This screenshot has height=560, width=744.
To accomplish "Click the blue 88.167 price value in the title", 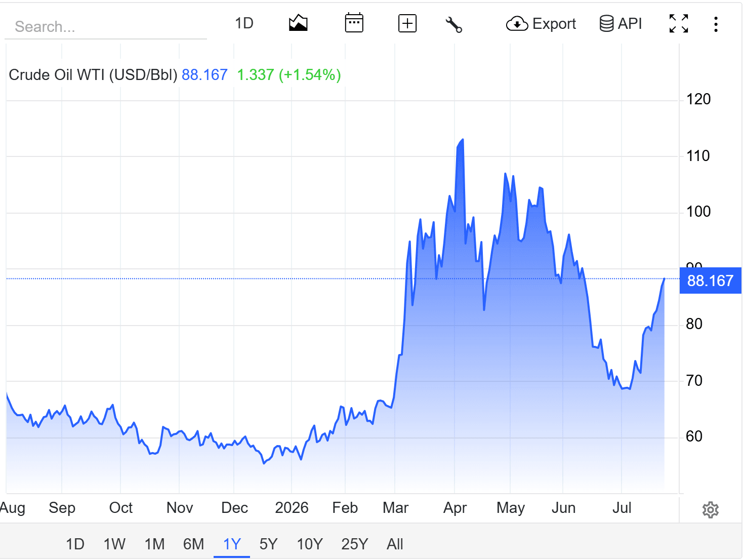I will click(204, 74).
